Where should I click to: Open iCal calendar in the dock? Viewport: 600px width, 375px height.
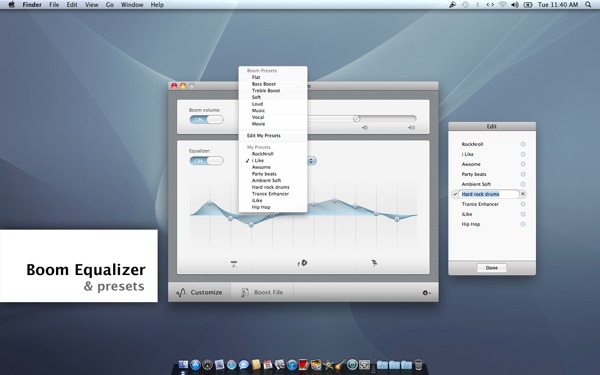[268, 364]
